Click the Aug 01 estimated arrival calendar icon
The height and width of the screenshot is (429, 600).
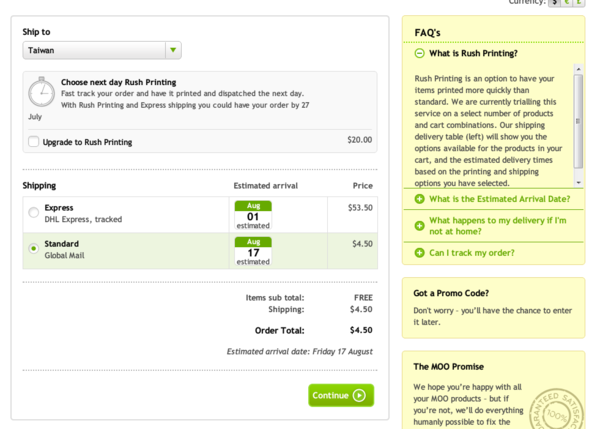click(253, 215)
